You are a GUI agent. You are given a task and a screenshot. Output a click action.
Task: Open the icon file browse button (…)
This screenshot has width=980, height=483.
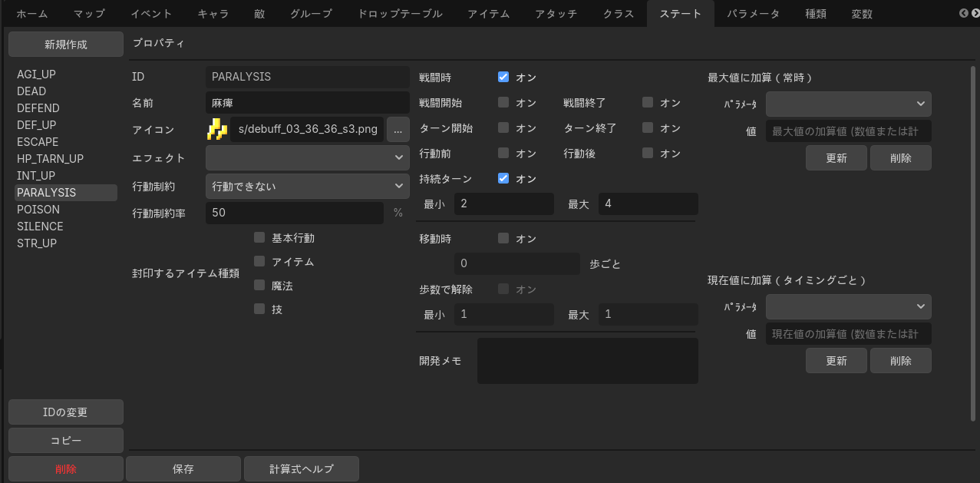click(398, 130)
